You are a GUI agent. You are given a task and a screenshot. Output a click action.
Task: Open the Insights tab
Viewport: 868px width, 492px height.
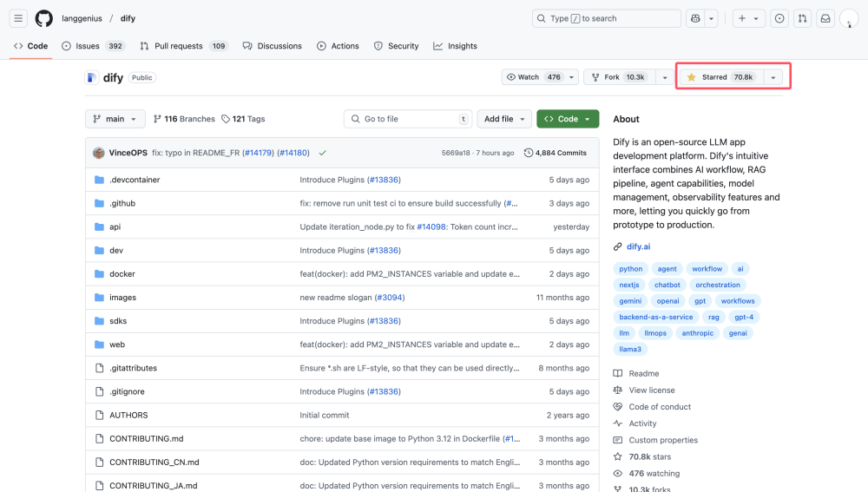pos(455,46)
